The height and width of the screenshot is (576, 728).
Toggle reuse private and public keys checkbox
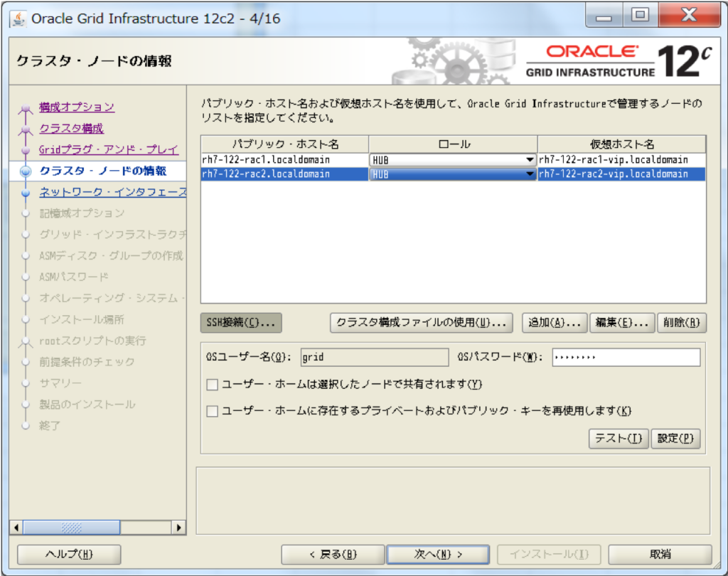[x=212, y=411]
